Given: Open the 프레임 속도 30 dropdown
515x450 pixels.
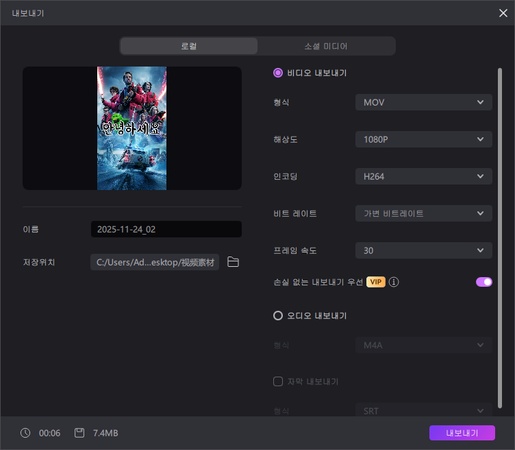Looking at the screenshot, I should (423, 250).
